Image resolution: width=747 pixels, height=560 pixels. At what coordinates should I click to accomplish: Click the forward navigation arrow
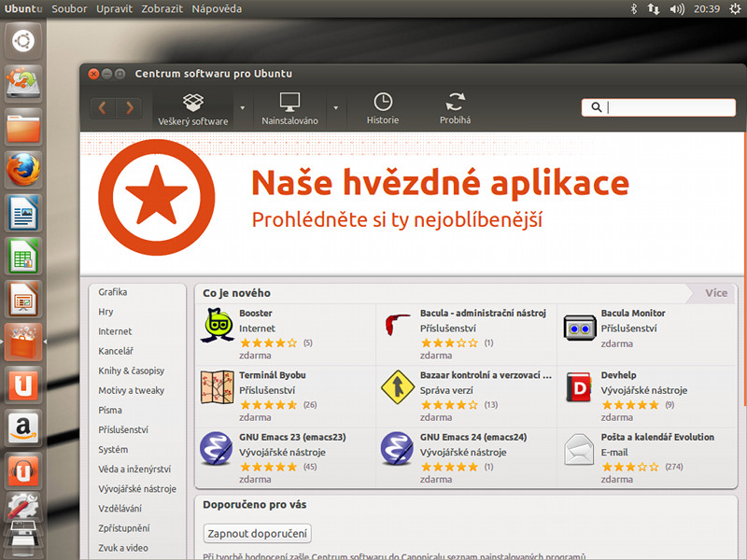[x=129, y=108]
